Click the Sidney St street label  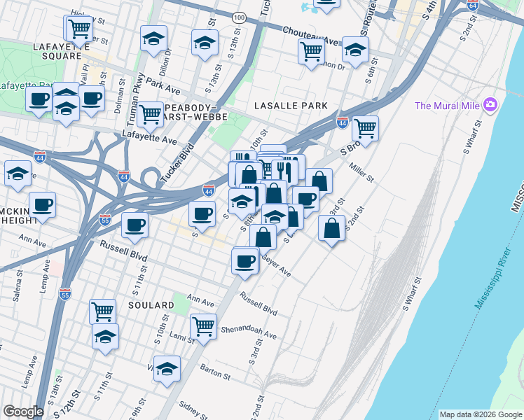point(193,410)
